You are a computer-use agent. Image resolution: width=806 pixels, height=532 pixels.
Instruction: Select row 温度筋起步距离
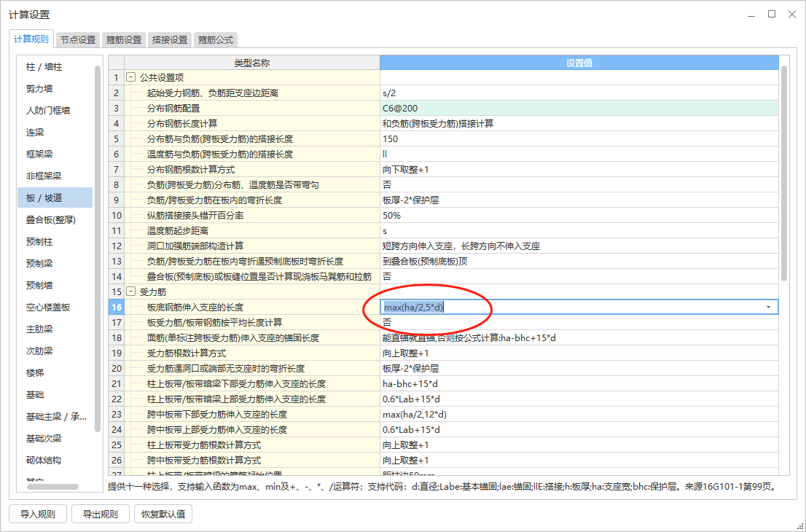pos(252,231)
